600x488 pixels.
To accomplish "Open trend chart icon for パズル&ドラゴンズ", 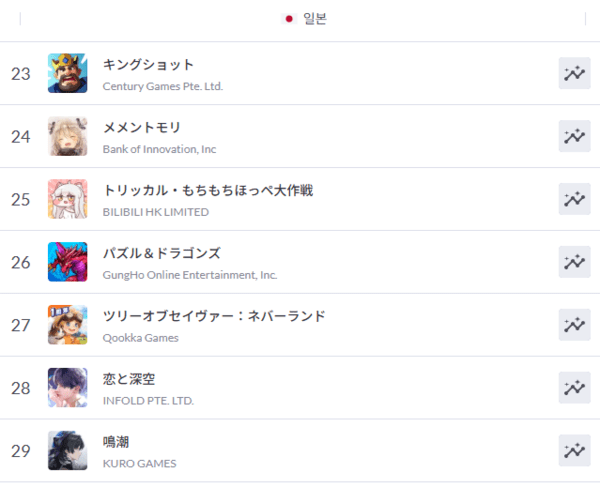I will click(x=574, y=262).
